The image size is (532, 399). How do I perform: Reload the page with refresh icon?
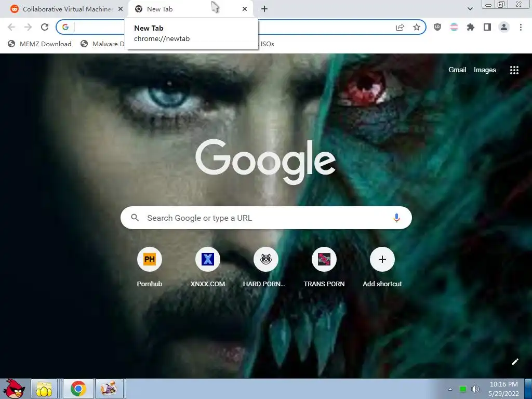pyautogui.click(x=45, y=27)
